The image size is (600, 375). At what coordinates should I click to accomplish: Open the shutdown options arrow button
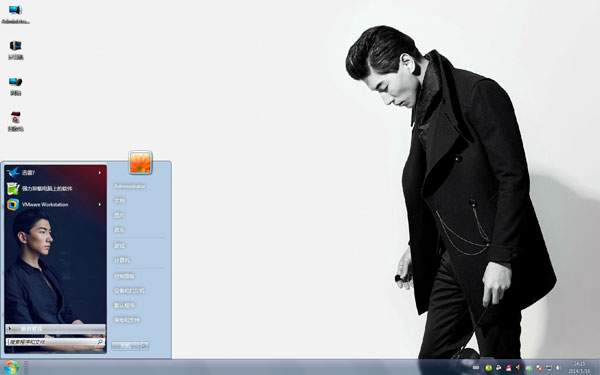(144, 346)
